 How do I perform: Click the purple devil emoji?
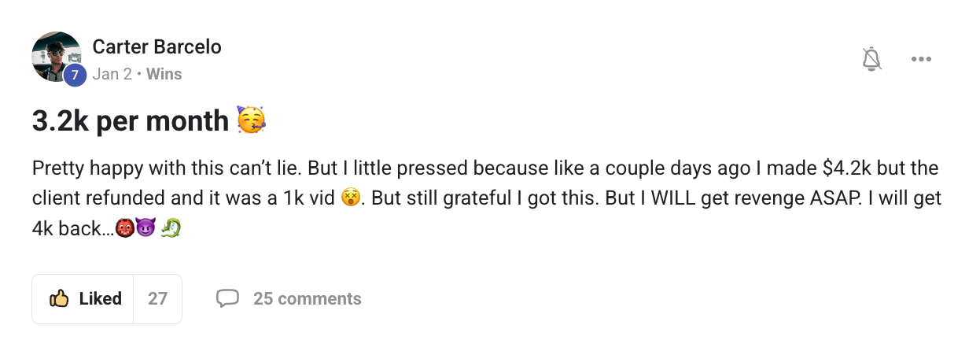coord(145,229)
